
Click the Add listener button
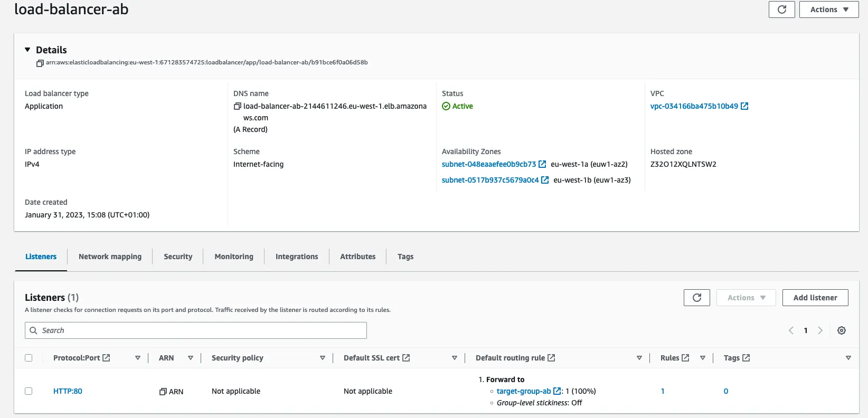click(815, 298)
